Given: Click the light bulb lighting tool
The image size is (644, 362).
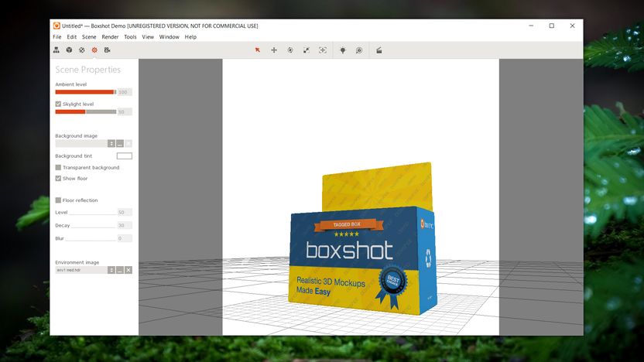Looking at the screenshot, I should coord(343,50).
